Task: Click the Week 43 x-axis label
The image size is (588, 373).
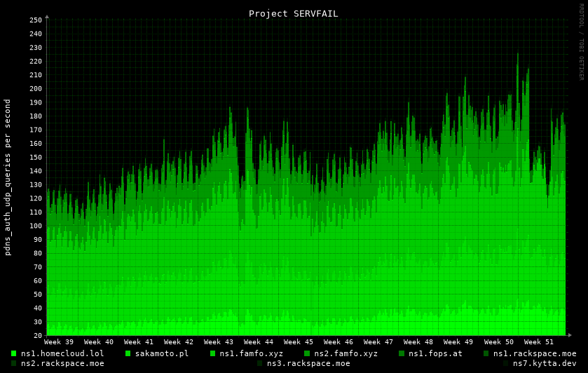Action: (x=219, y=342)
